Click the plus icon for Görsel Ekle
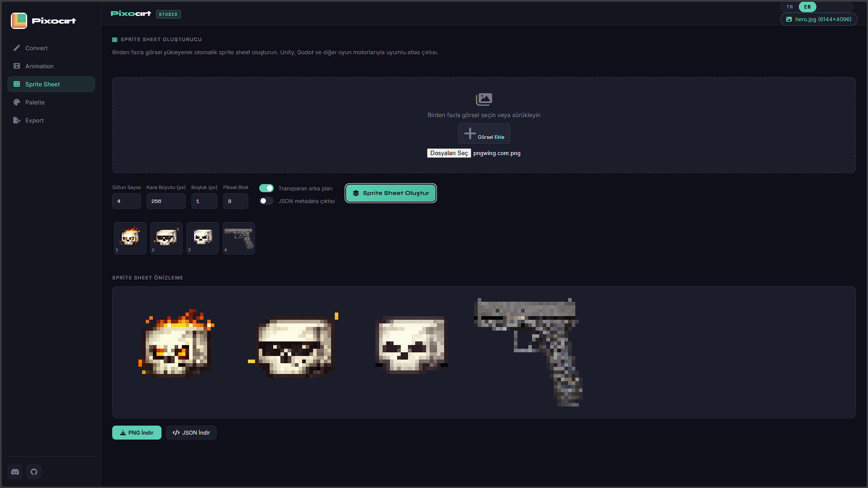The width and height of the screenshot is (868, 488). point(470,133)
